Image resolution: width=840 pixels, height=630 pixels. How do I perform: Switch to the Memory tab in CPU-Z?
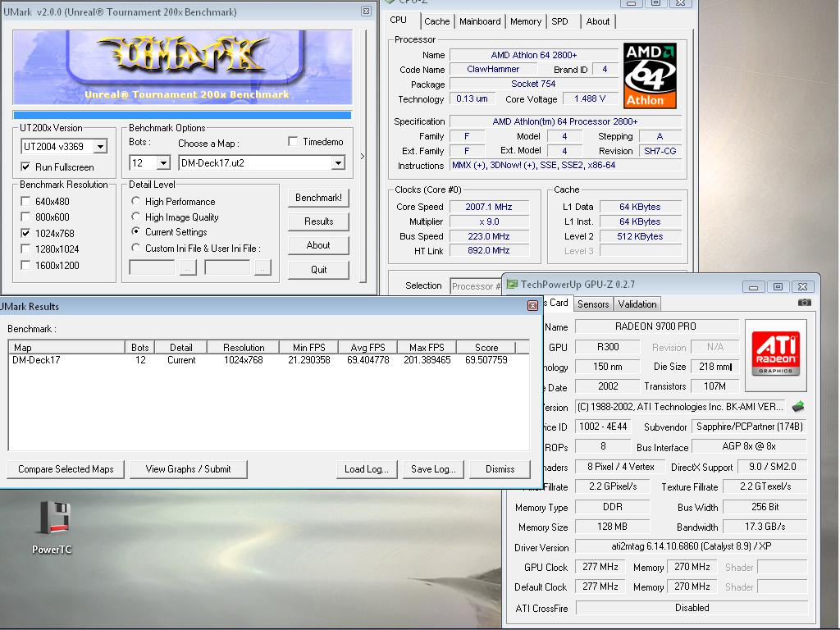click(526, 21)
